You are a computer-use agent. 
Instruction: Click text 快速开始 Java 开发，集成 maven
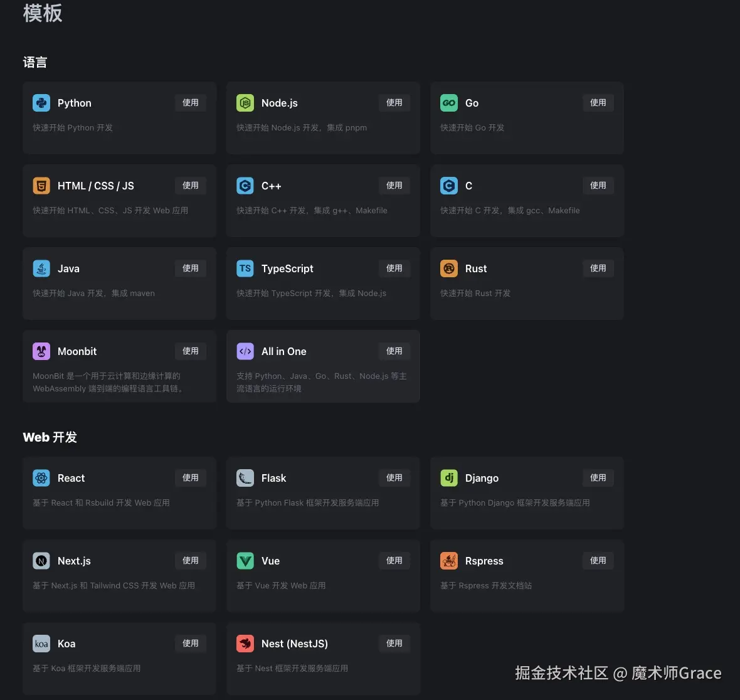(x=93, y=294)
